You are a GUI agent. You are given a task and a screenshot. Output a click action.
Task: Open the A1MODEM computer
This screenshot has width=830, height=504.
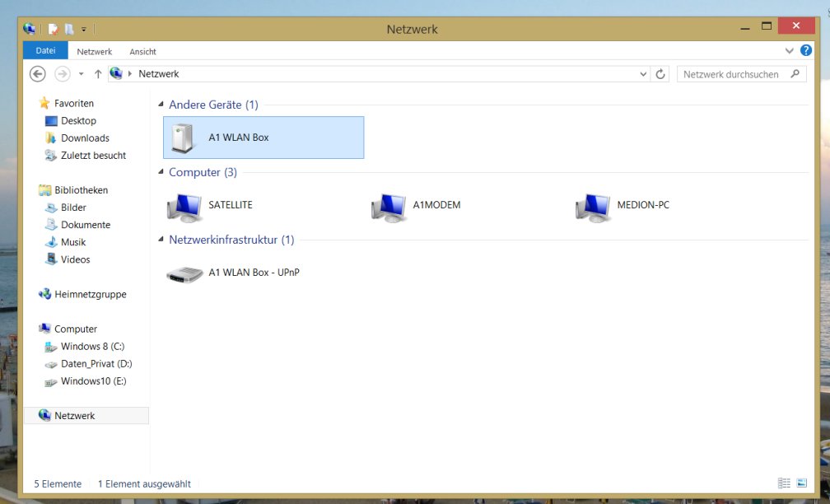(x=417, y=205)
